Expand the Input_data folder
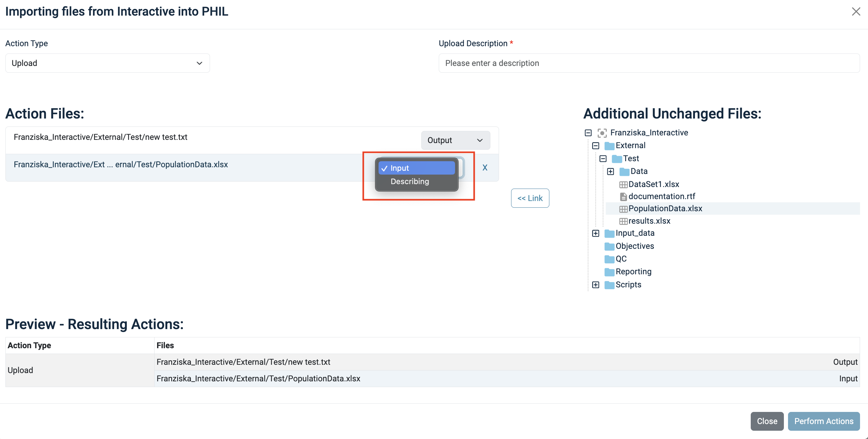Image resolution: width=868 pixels, height=439 pixels. click(x=596, y=233)
